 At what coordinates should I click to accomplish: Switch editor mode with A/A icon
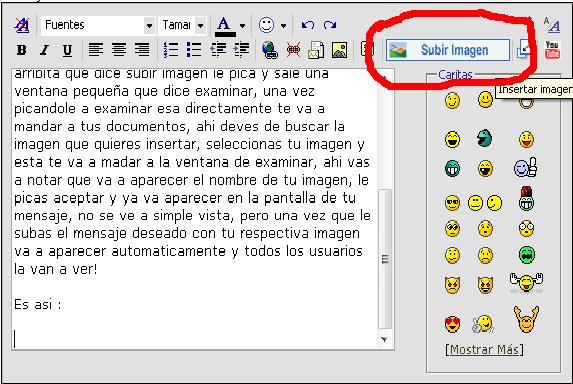(x=552, y=25)
